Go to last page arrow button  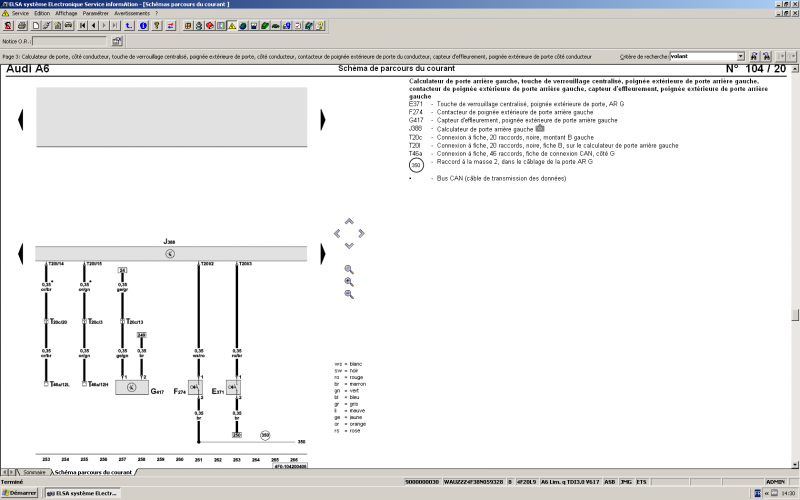(x=115, y=26)
